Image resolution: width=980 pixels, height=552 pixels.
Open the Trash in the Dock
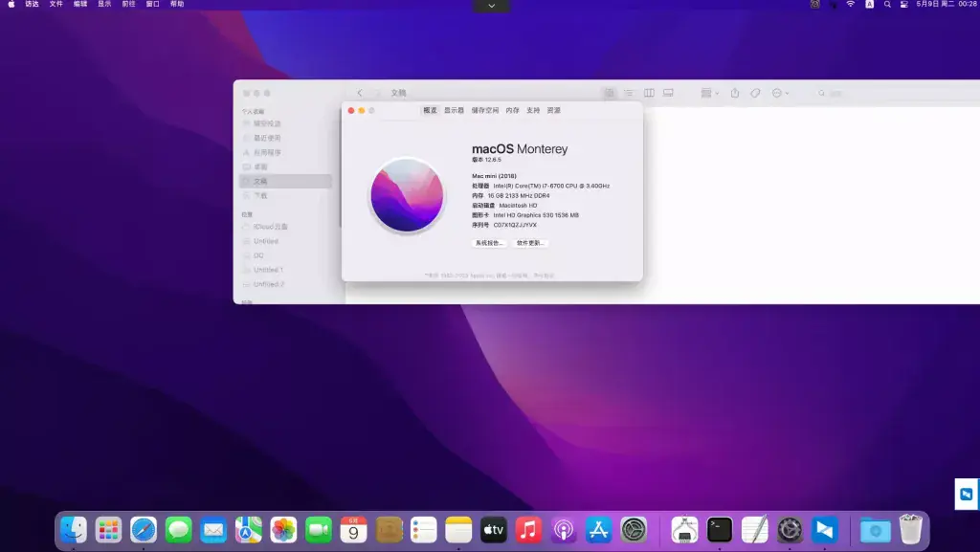point(911,530)
